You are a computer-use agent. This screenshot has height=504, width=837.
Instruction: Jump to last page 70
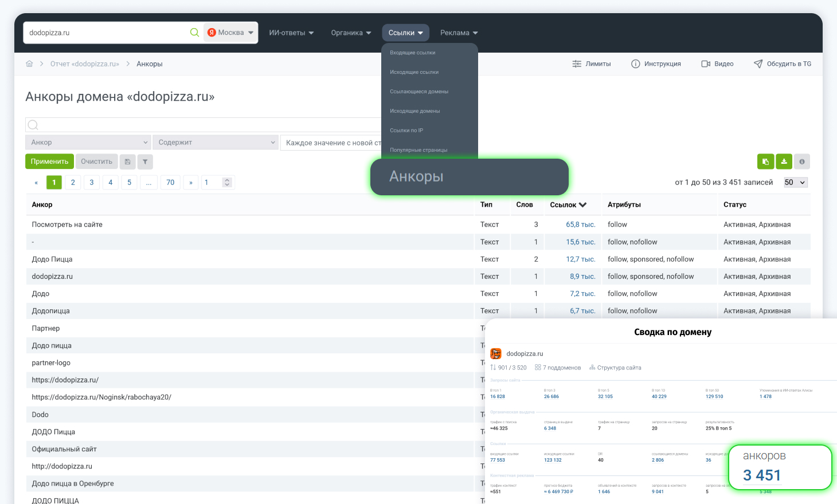(170, 183)
